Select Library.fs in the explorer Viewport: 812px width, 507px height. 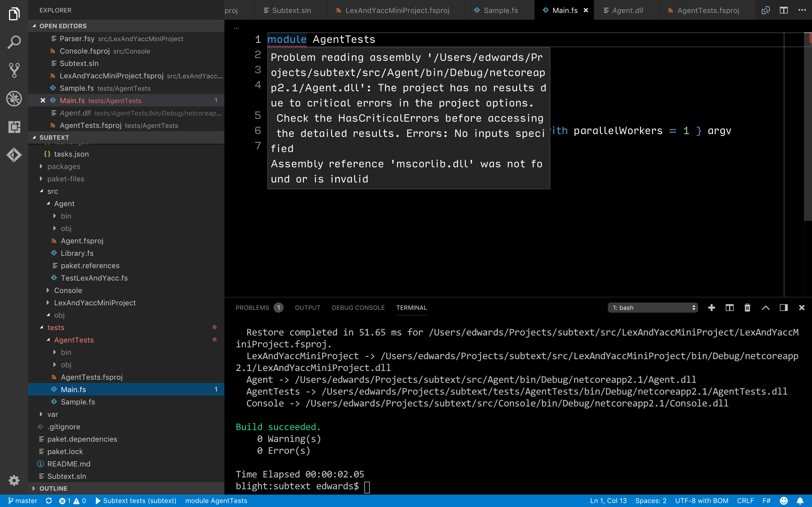(77, 253)
